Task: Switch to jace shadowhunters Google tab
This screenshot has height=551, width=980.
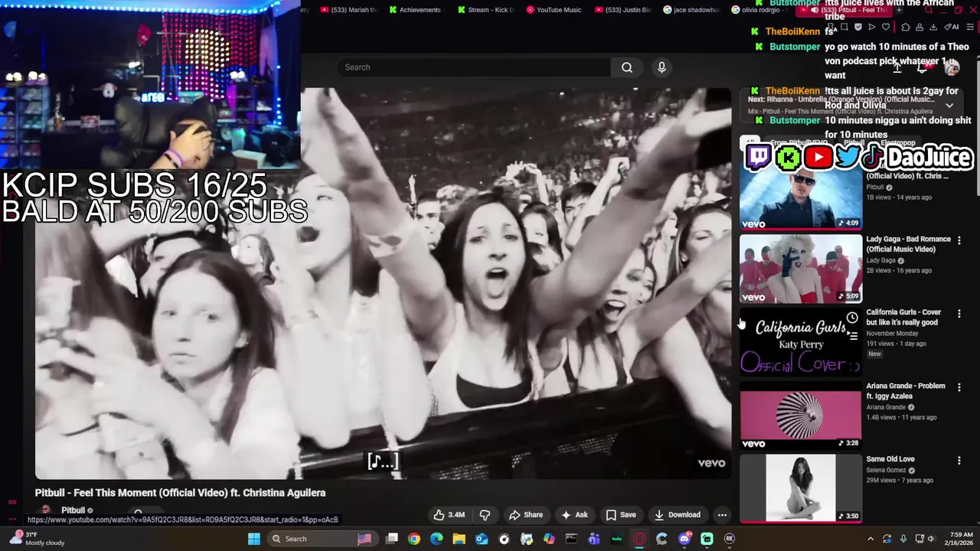Action: coord(691,10)
